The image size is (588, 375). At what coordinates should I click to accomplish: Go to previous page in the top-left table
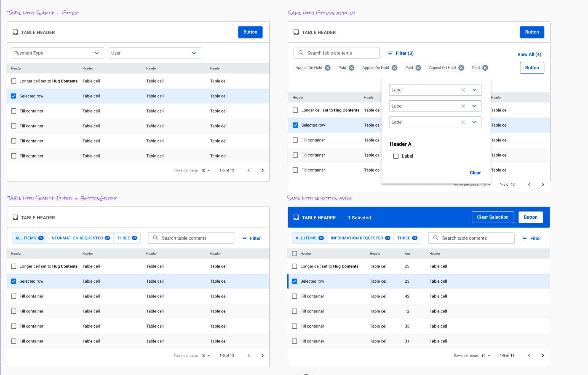[248, 170]
